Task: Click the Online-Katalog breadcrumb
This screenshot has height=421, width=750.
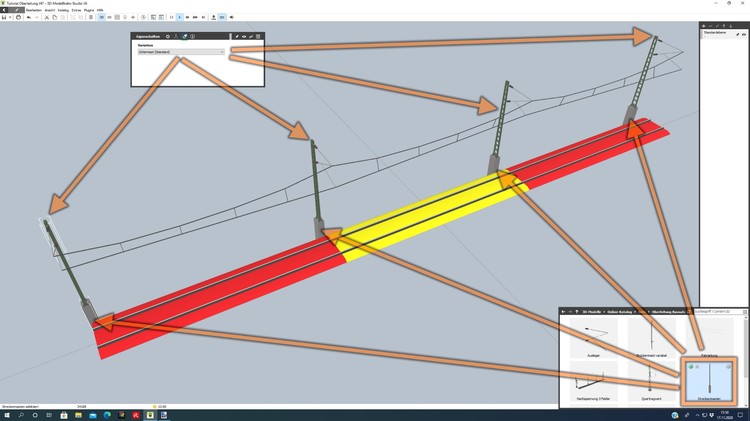Action: (x=619, y=311)
